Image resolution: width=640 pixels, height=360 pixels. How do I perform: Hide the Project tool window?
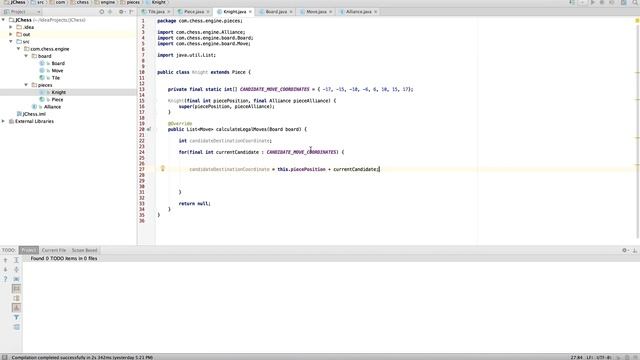[131, 12]
